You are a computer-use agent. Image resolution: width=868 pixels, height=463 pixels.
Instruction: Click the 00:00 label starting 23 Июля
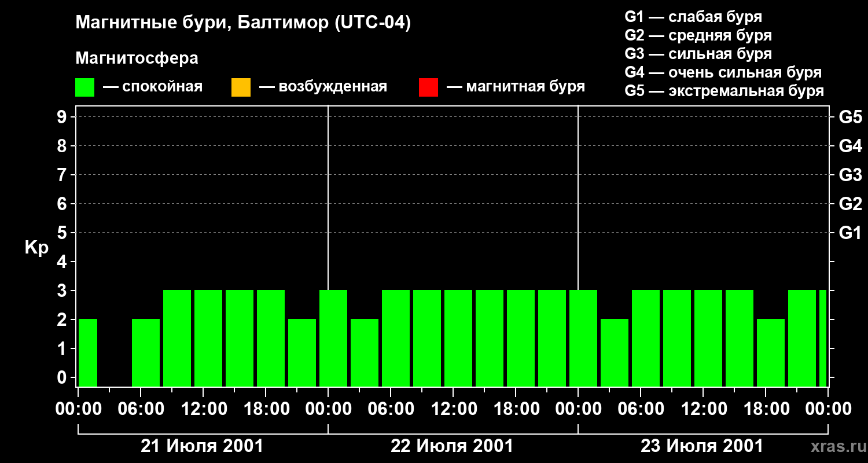(x=578, y=409)
